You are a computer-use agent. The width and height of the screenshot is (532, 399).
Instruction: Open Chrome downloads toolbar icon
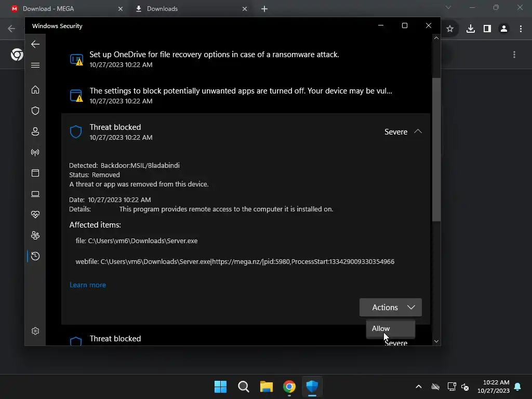click(x=471, y=29)
